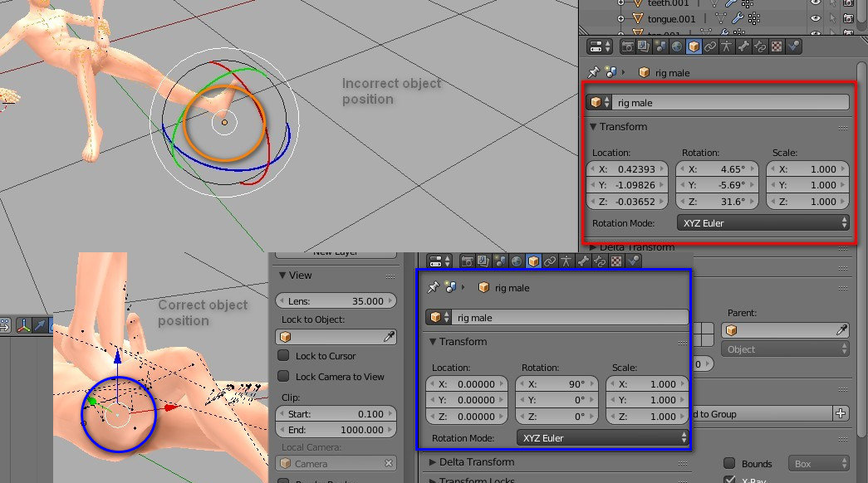Open Render Layers tab below the outliner
This screenshot has height=483, width=868.
[x=643, y=46]
